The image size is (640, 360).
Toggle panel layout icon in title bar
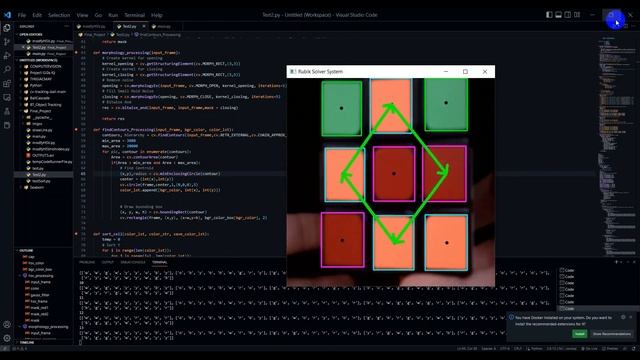(x=558, y=15)
